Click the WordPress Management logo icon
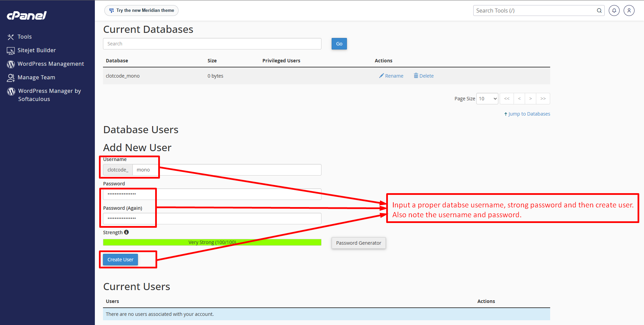The image size is (644, 325). tap(11, 64)
